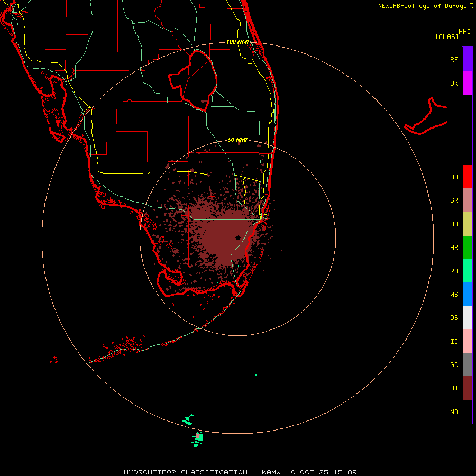Click the Lake Okeechobee outline
The height and width of the screenshot is (476, 476).
pos(194,80)
